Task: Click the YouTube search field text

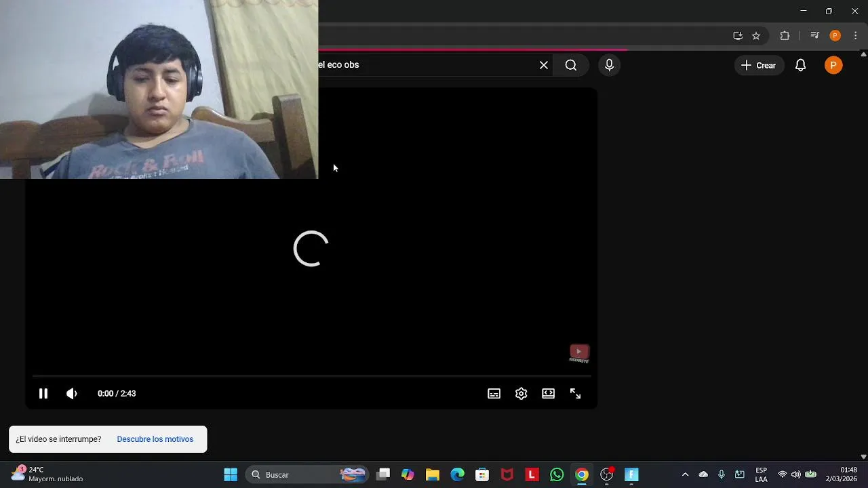Action: (x=338, y=64)
